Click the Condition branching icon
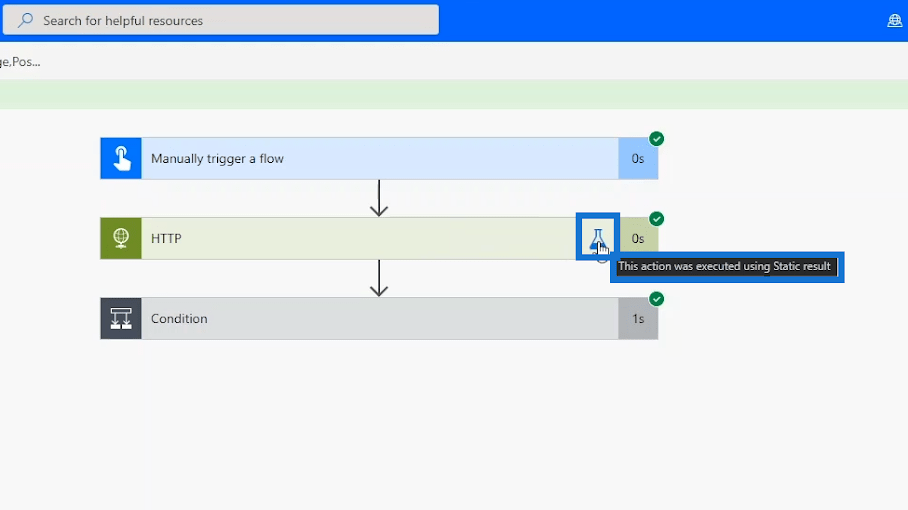The width and height of the screenshot is (908, 510). click(121, 318)
